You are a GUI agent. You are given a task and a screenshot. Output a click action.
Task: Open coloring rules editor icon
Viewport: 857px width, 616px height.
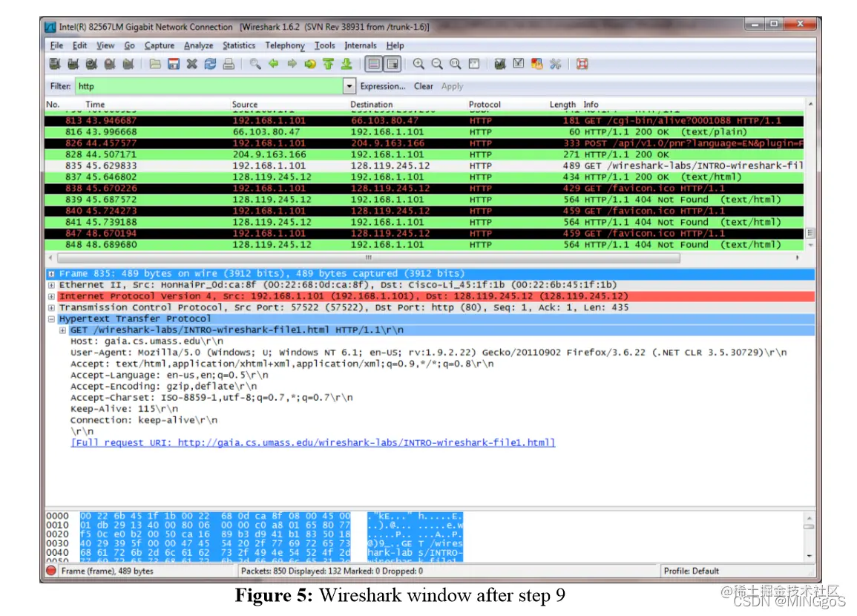coord(537,64)
